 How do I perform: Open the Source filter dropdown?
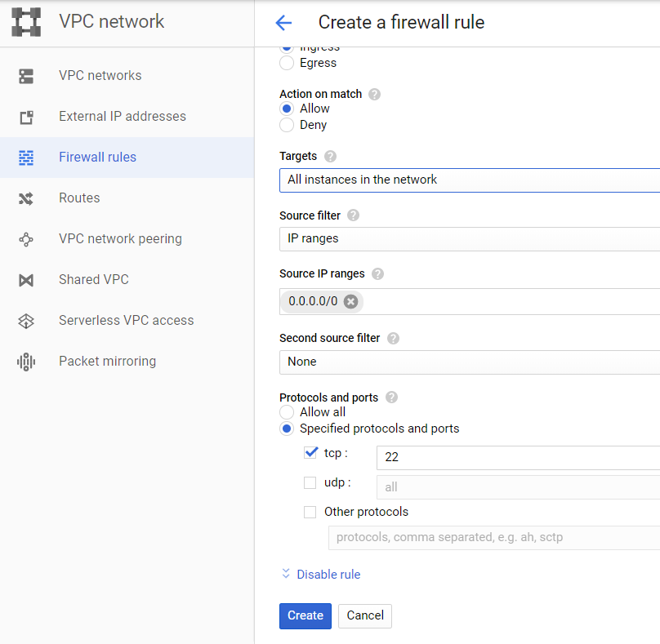[470, 238]
